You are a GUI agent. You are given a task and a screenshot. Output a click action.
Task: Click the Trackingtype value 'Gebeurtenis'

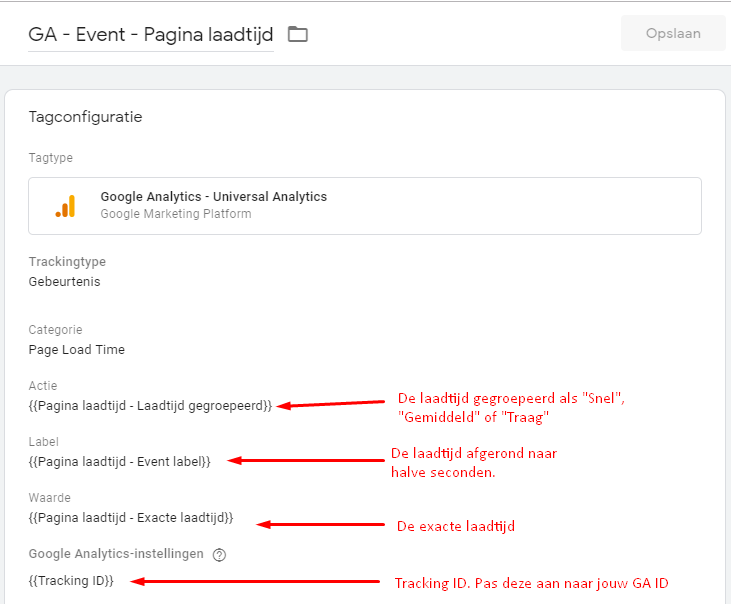point(64,281)
